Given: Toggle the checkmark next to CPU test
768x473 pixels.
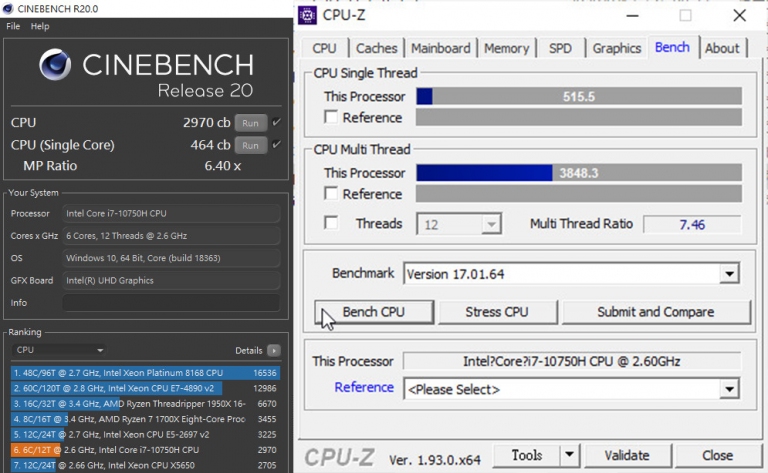Looking at the screenshot, I should (277, 122).
